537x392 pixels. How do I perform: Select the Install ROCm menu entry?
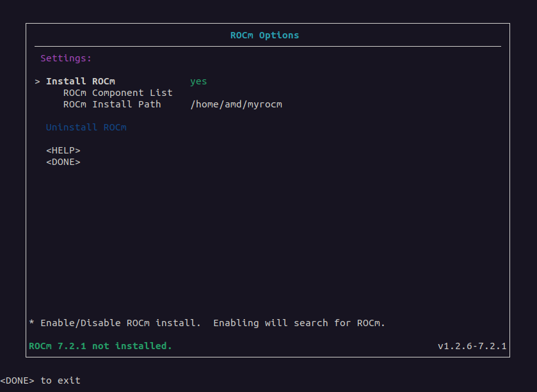[81, 81]
